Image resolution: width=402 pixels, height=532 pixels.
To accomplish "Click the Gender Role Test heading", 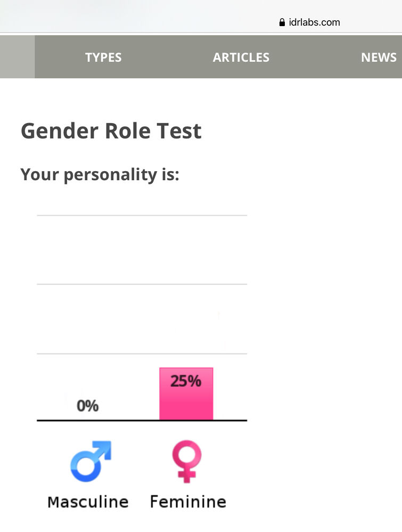I will [111, 131].
